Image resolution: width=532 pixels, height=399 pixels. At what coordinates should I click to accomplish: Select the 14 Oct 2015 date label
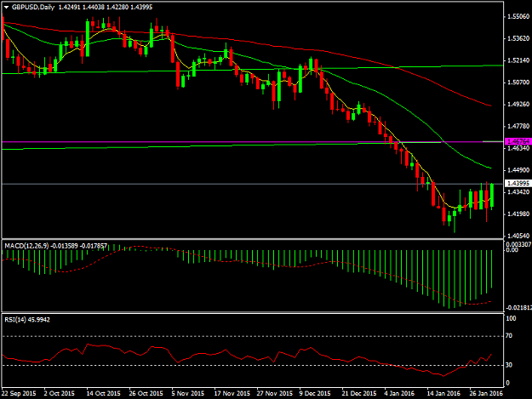coord(104,394)
